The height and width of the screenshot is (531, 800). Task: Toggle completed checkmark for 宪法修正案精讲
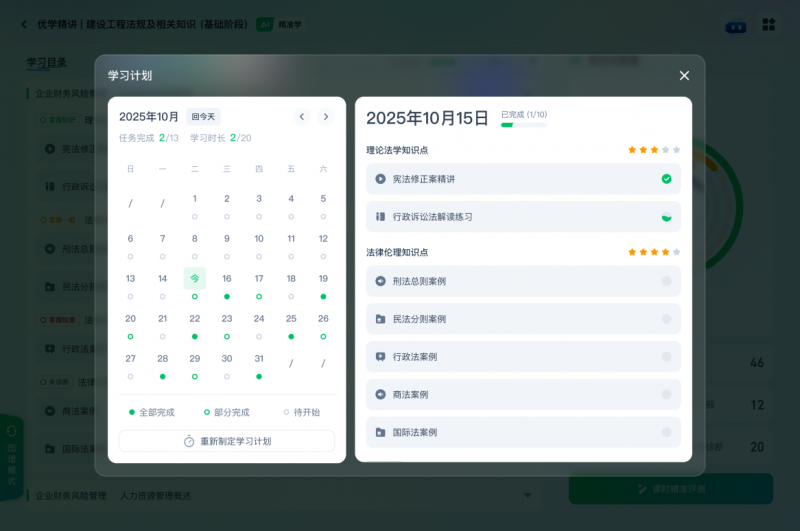(666, 179)
